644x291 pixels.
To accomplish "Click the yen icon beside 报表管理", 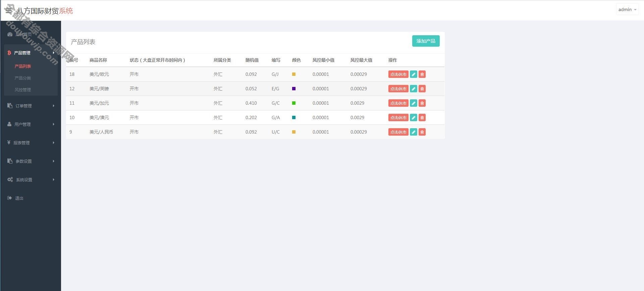I will 9,143.
